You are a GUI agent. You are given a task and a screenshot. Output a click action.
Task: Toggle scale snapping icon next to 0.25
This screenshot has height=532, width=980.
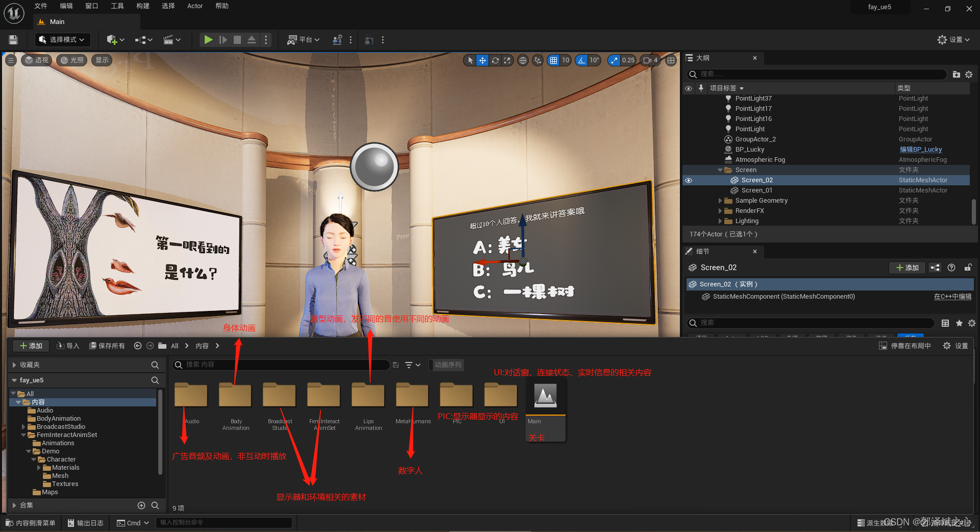(x=614, y=60)
